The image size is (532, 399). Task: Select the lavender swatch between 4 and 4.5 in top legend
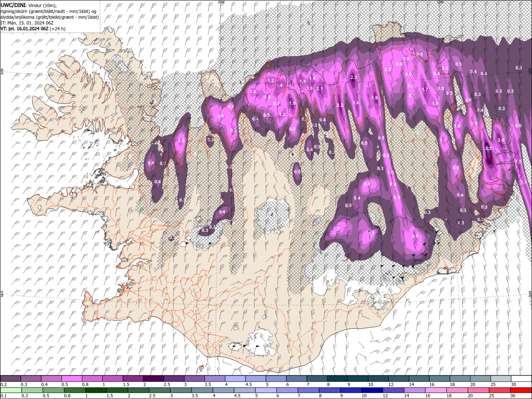pos(235,379)
